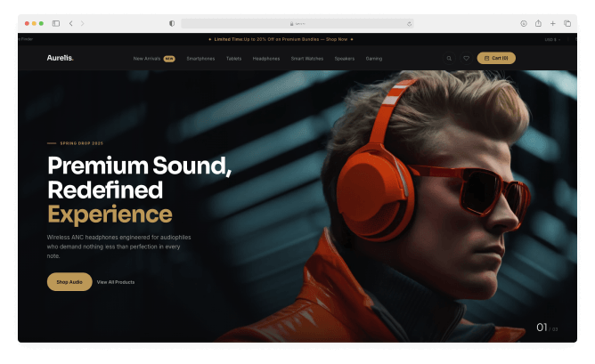
Task: Open the View All Products link
Action: [x=116, y=282]
